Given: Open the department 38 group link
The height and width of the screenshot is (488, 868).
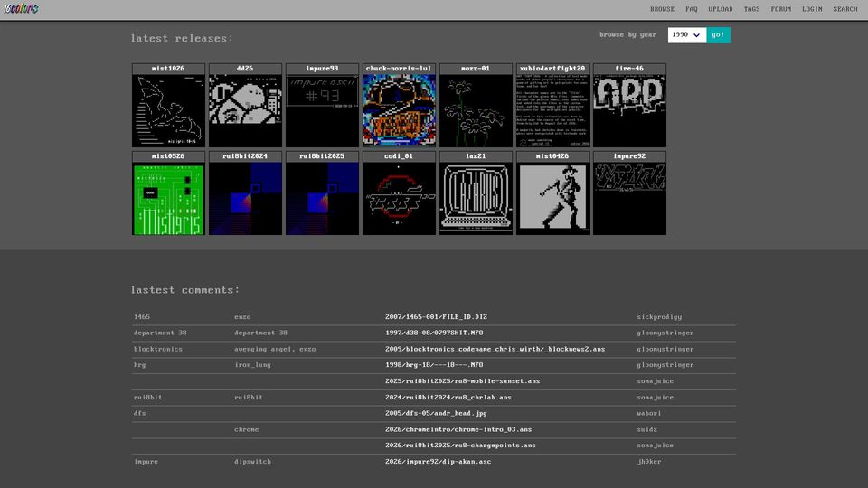Looking at the screenshot, I should 160,333.
